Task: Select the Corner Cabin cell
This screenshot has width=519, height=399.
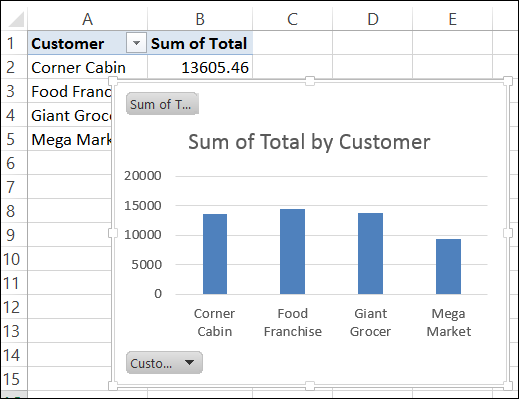Action: pos(87,67)
